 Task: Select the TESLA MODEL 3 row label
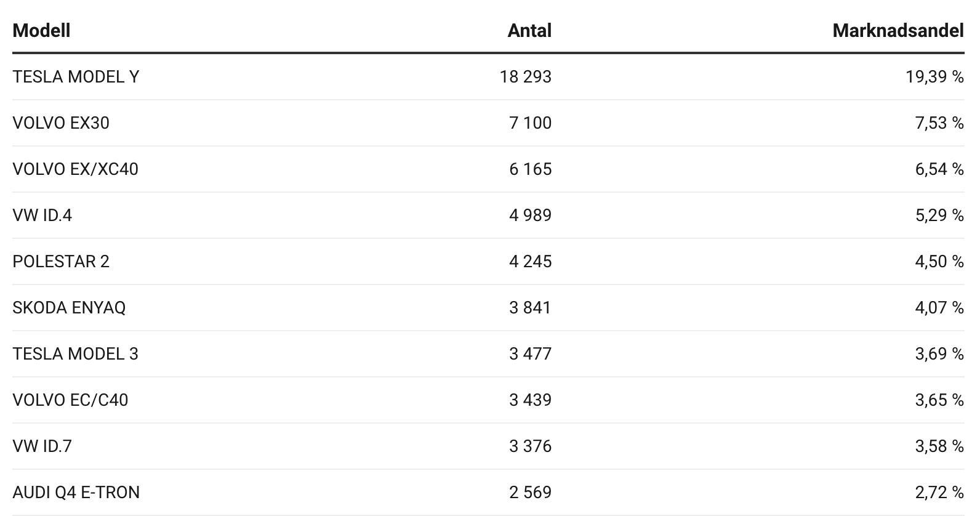(75, 354)
